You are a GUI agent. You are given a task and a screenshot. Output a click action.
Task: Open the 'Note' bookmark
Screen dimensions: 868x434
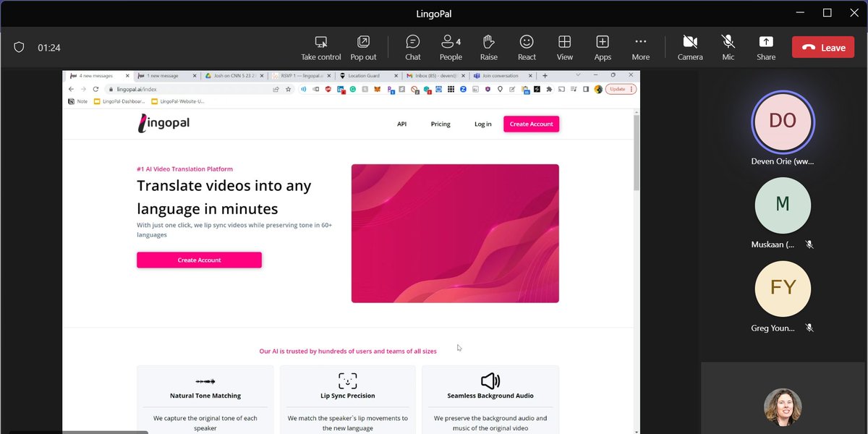pyautogui.click(x=77, y=101)
